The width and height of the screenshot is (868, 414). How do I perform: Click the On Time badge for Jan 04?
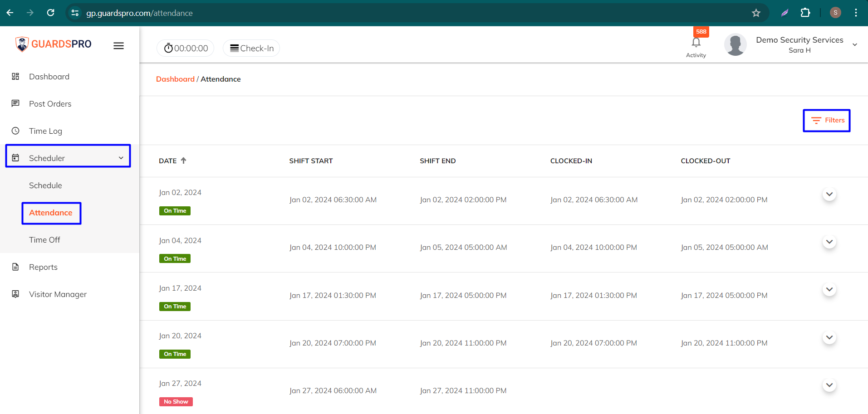click(x=175, y=258)
